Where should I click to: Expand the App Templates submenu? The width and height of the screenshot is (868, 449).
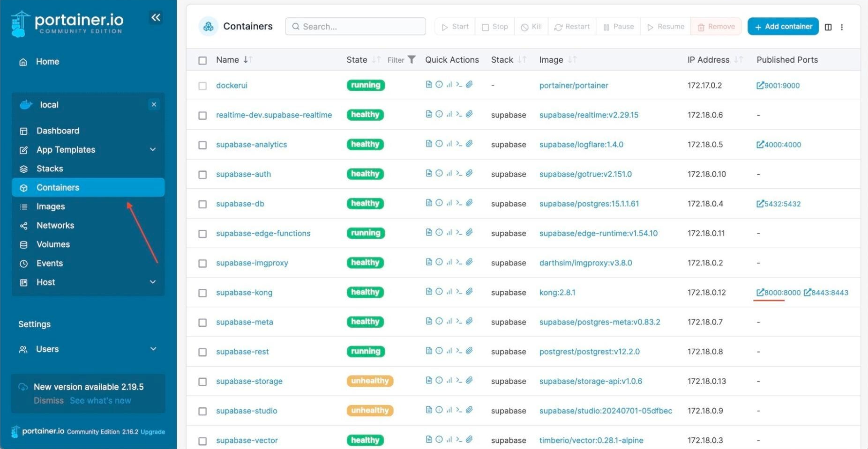click(x=153, y=149)
